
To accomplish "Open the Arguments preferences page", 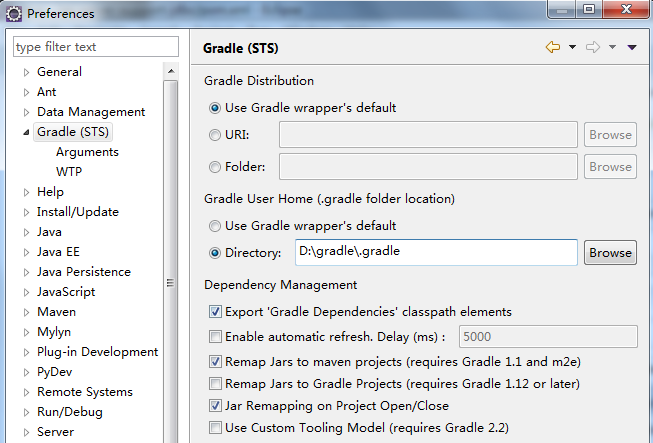I will pos(87,152).
